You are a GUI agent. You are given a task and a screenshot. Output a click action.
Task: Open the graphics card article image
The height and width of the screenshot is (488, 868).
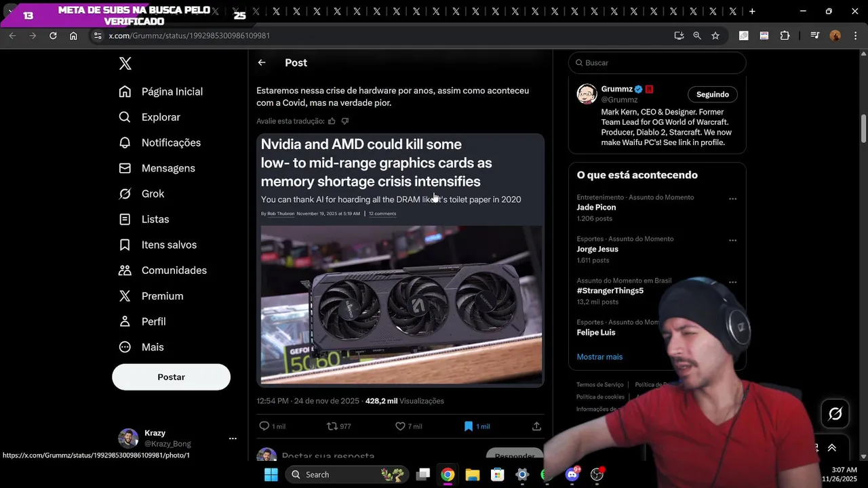click(400, 260)
